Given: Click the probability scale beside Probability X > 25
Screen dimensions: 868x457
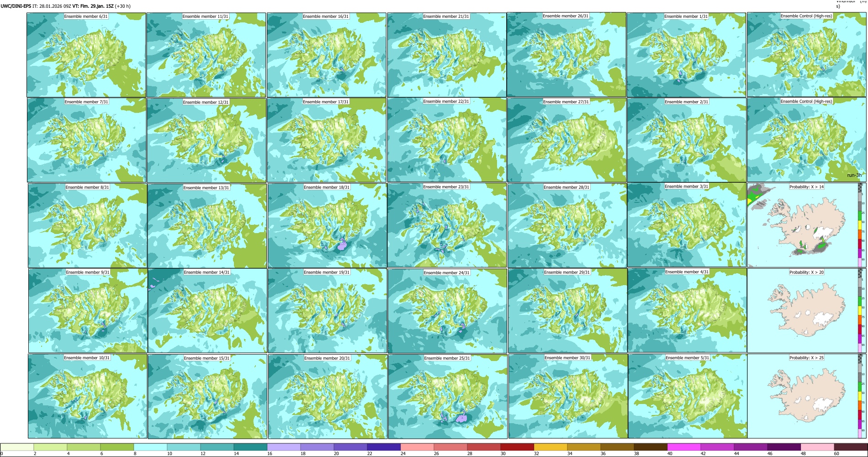Looking at the screenshot, I should click(x=861, y=396).
